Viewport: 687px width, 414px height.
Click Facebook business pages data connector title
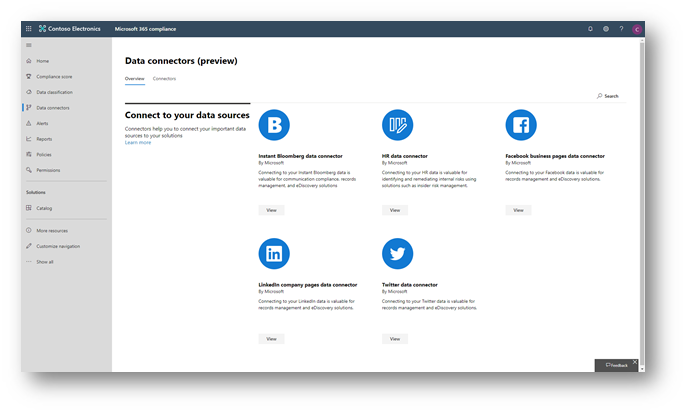pos(555,156)
